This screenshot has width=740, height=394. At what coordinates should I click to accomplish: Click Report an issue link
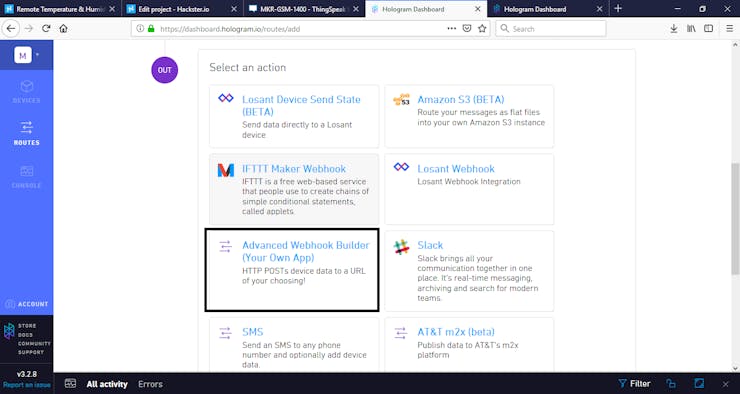(26, 385)
